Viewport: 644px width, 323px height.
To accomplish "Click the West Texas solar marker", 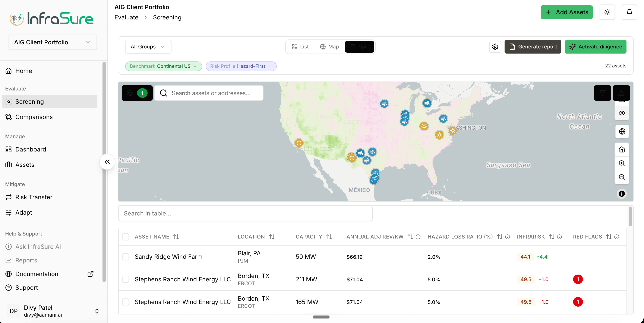I will click(352, 158).
